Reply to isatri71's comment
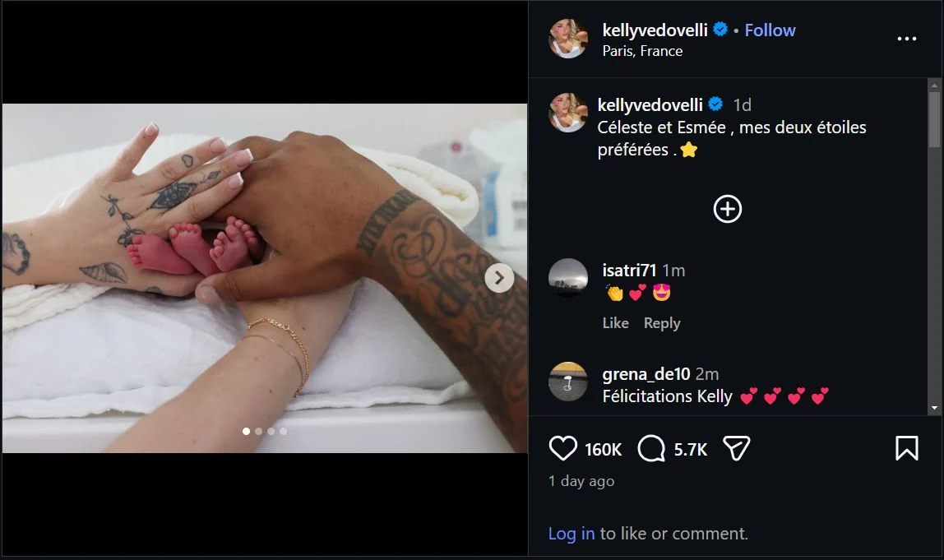 [662, 323]
